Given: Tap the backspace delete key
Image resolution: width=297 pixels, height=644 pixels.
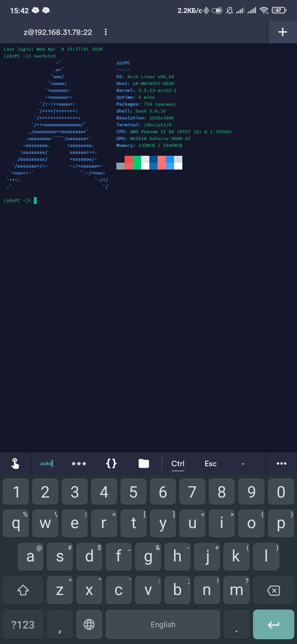Looking at the screenshot, I should point(274,590).
